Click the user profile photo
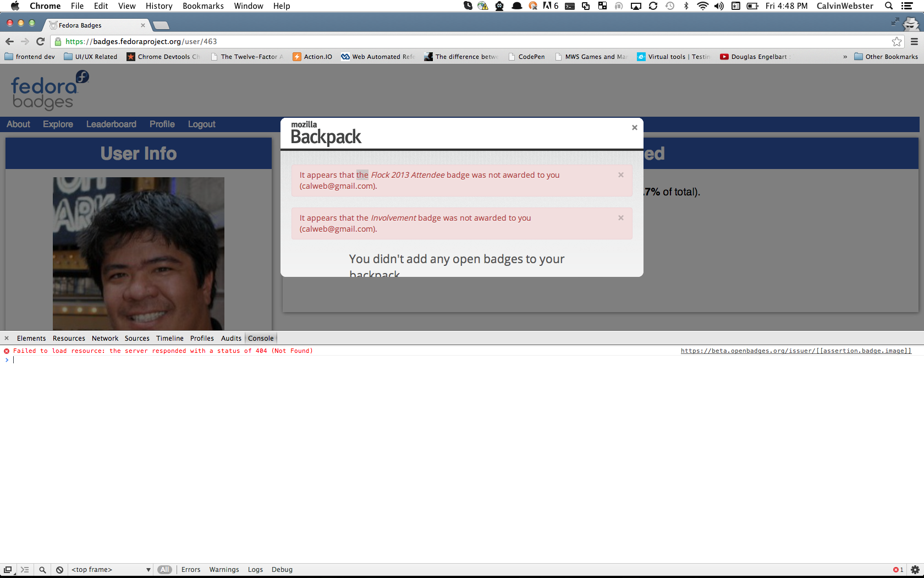924x578 pixels. (x=139, y=253)
